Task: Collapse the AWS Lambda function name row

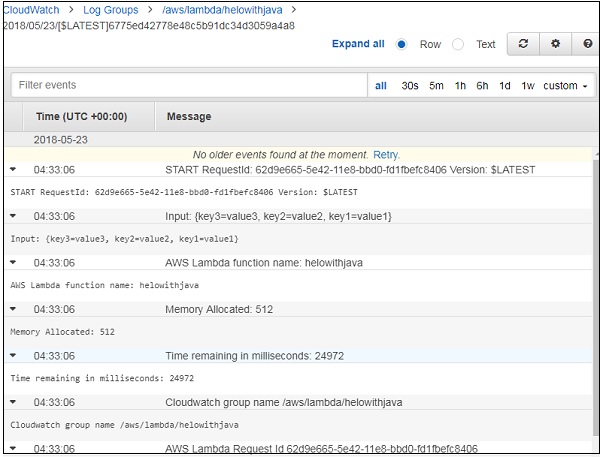Action: point(13,263)
